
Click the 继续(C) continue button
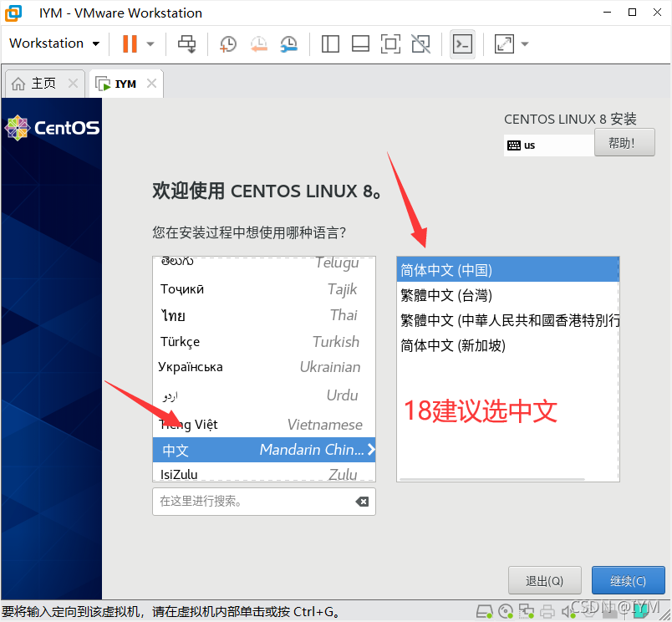click(x=629, y=581)
